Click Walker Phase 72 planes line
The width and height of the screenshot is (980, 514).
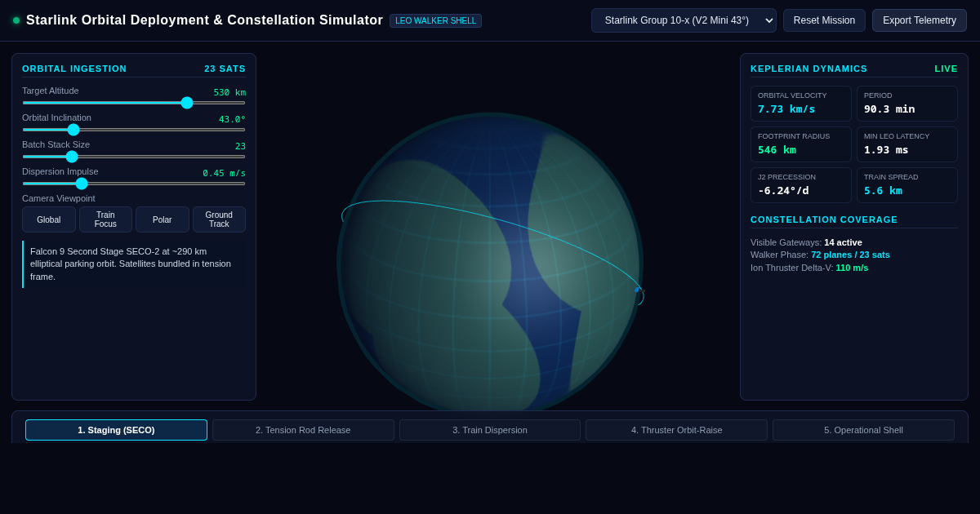pos(820,255)
